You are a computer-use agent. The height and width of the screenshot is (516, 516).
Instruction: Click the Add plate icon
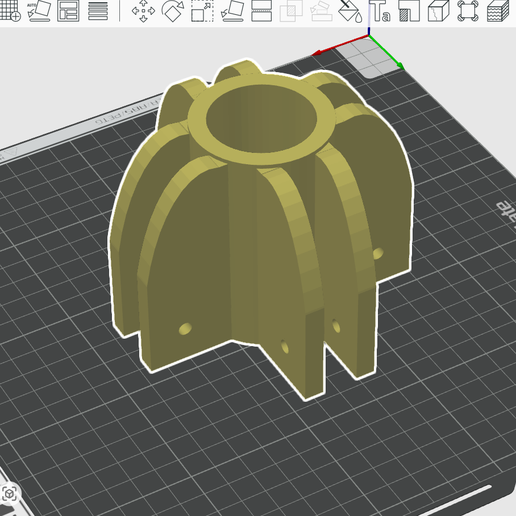point(9,11)
